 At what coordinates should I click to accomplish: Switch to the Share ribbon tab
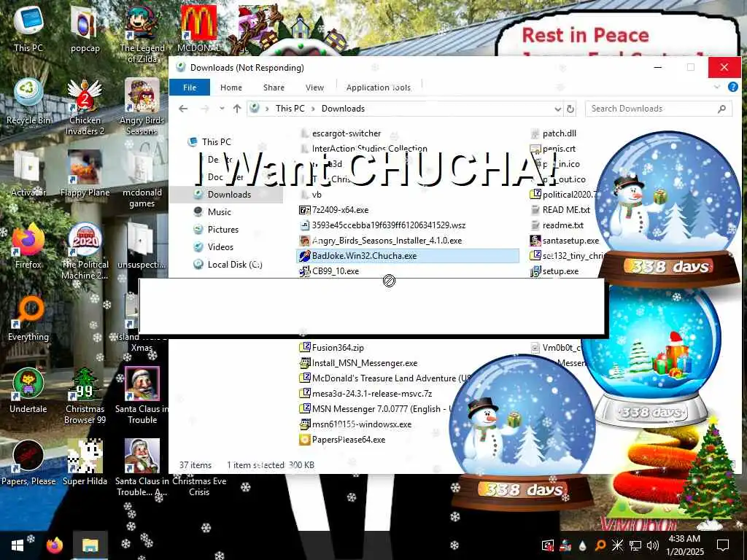tap(274, 87)
